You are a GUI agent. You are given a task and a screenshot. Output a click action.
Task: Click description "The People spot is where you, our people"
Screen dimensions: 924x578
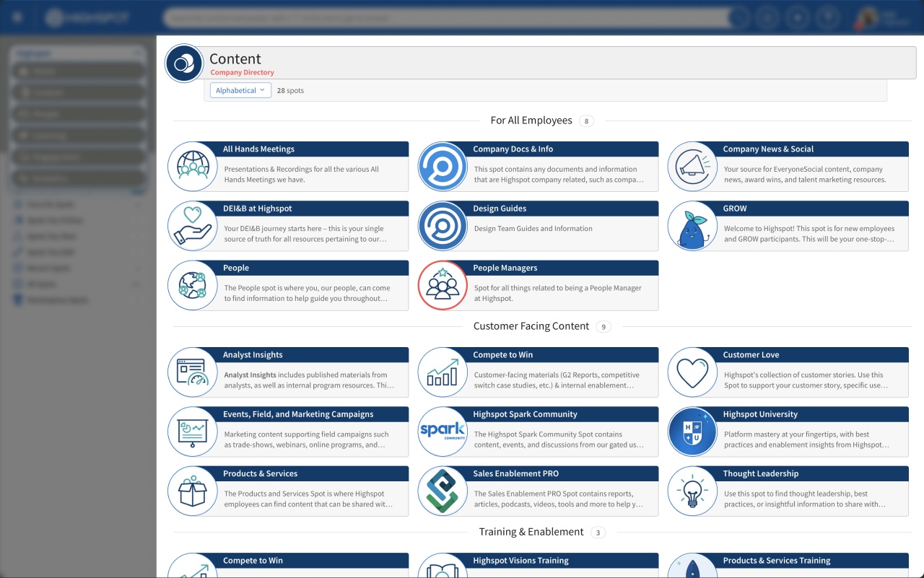point(307,293)
